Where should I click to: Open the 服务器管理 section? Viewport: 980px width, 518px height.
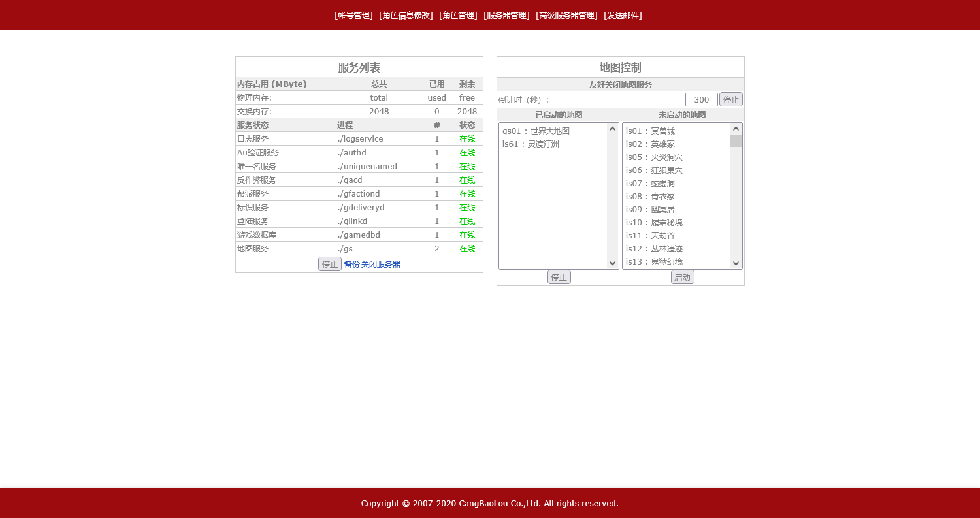pyautogui.click(x=506, y=15)
